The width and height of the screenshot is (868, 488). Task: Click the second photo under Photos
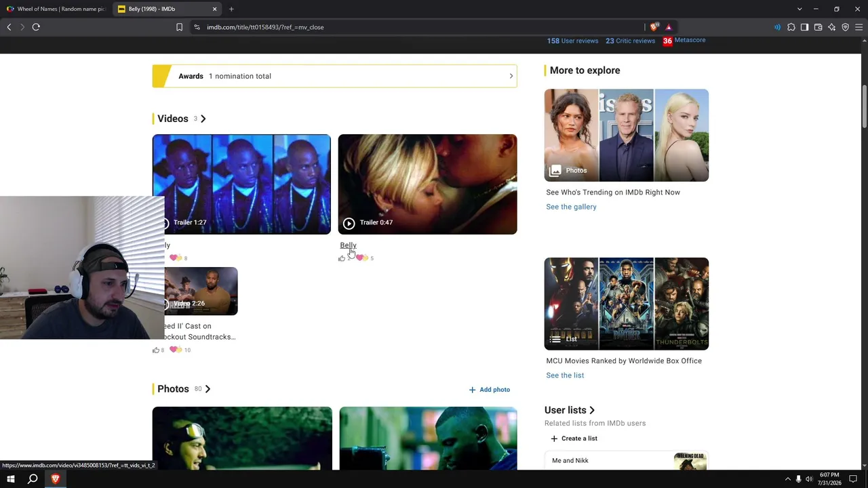[428, 438]
